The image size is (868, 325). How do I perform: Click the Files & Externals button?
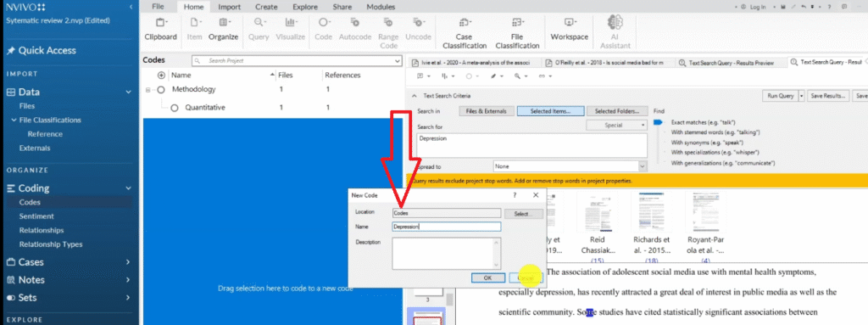pyautogui.click(x=486, y=111)
